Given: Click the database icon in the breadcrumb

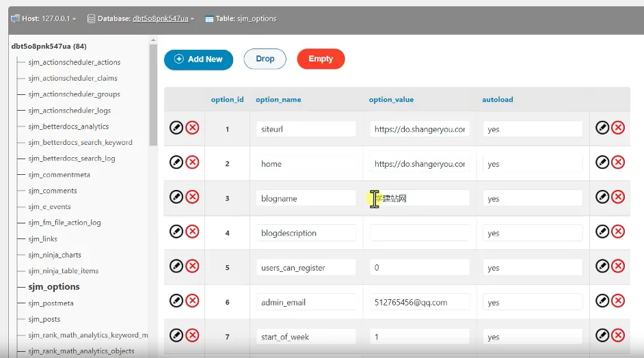Looking at the screenshot, I should [x=91, y=18].
